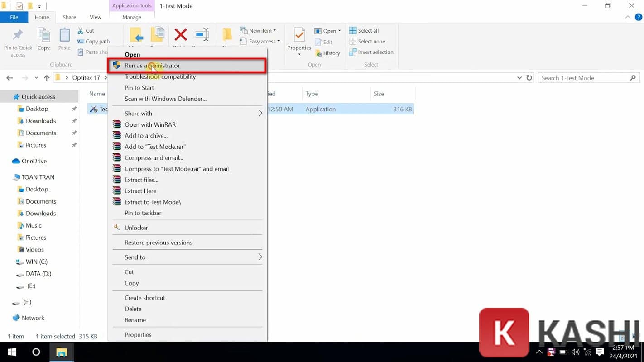
Task: Open the address bar history dropdown
Action: [519, 77]
